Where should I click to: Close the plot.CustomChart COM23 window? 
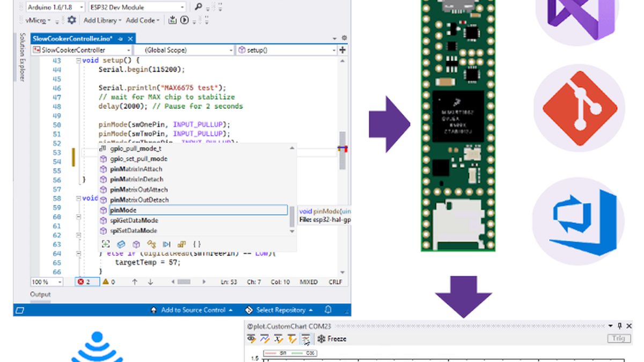pyautogui.click(x=630, y=326)
